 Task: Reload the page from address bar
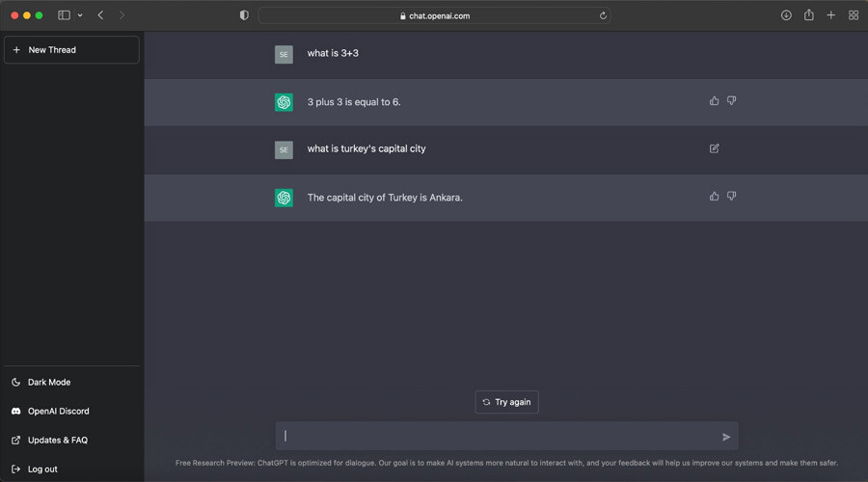tap(603, 15)
